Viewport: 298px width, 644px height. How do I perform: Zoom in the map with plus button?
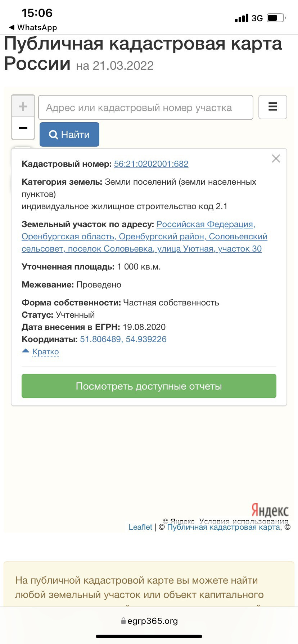[x=23, y=106]
